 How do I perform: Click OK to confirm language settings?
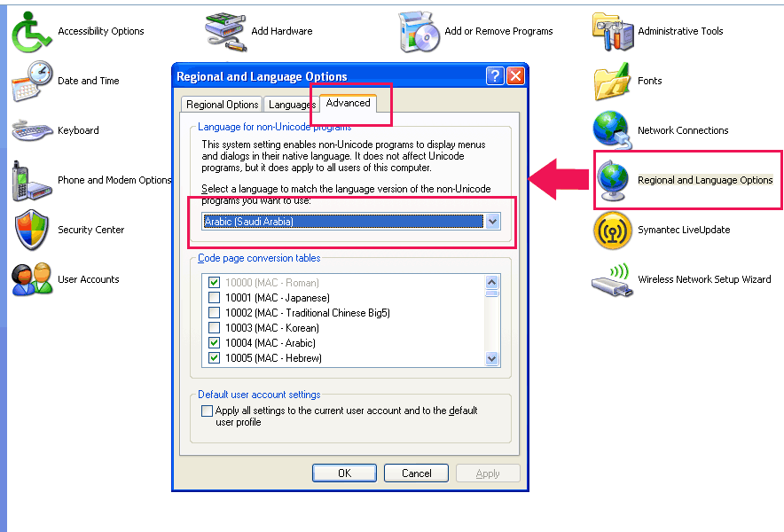click(x=344, y=473)
